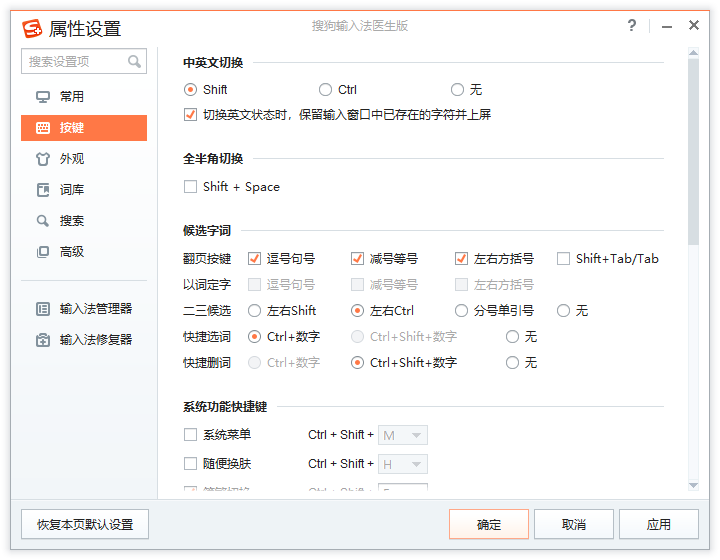
Task: Uncheck 逗号句号 paging key checkbox
Action: click(254, 258)
